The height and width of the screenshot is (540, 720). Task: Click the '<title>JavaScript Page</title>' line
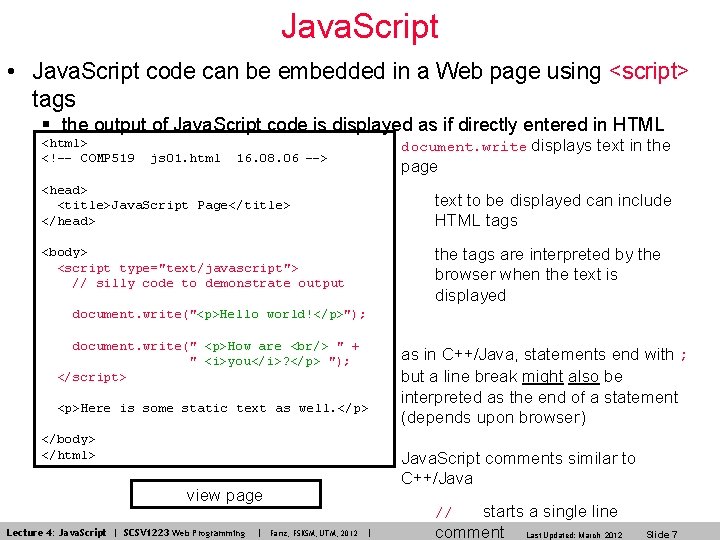coord(174,205)
